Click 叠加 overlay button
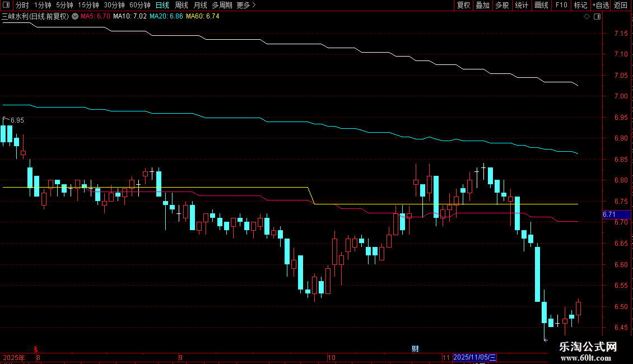Screen dimensions: 633x364 coord(482,5)
